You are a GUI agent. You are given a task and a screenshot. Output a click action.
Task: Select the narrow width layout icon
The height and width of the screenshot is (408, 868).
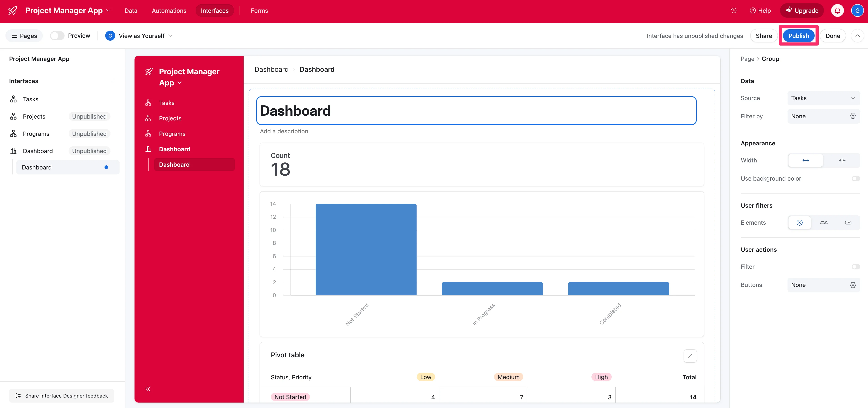pos(842,160)
